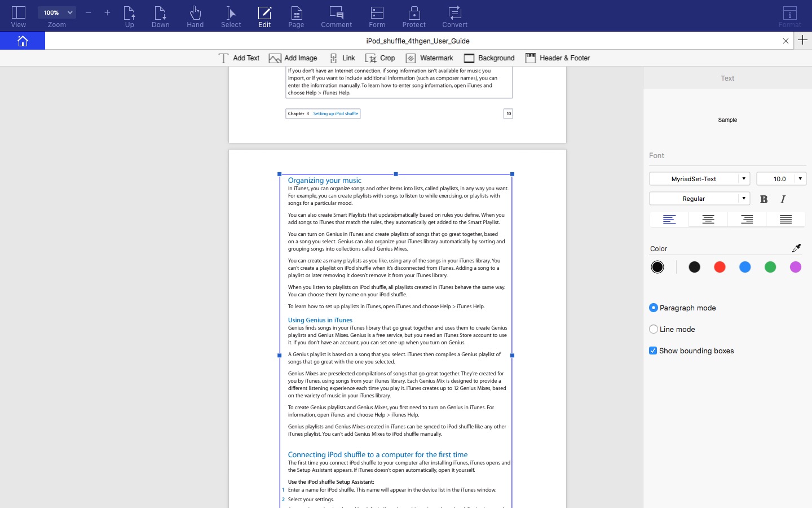This screenshot has height=508, width=812.
Task: Justify the text
Action: point(785,220)
